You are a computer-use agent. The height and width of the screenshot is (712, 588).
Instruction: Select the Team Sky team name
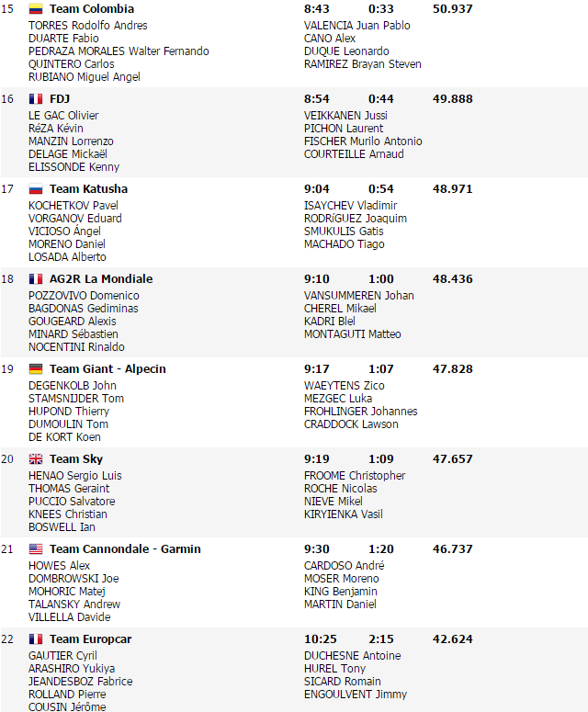[x=75, y=459]
